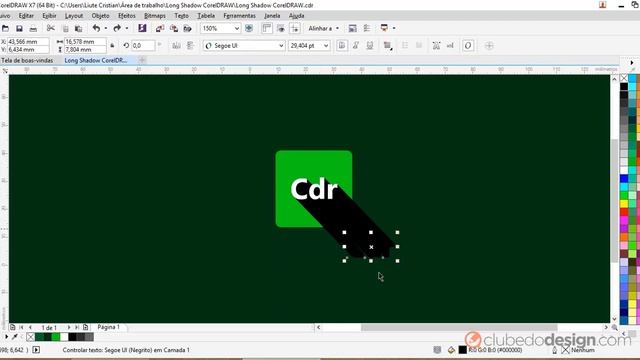The height and width of the screenshot is (360, 640).
Task: Click the quick customize plus icon
Action: (x=489, y=45)
